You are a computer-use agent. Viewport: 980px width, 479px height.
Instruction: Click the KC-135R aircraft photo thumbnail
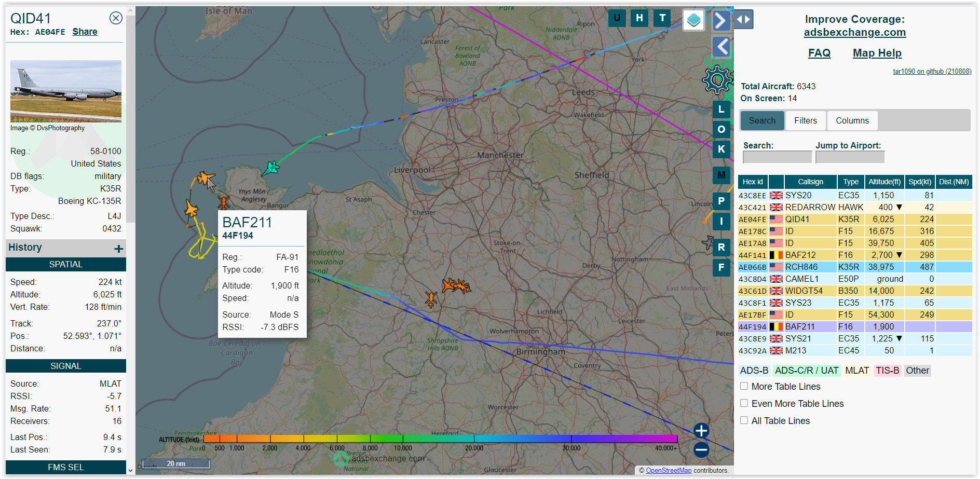(x=66, y=91)
